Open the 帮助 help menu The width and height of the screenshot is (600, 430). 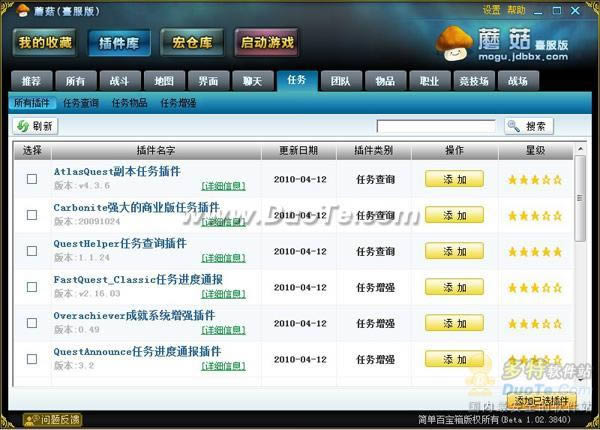click(x=516, y=9)
